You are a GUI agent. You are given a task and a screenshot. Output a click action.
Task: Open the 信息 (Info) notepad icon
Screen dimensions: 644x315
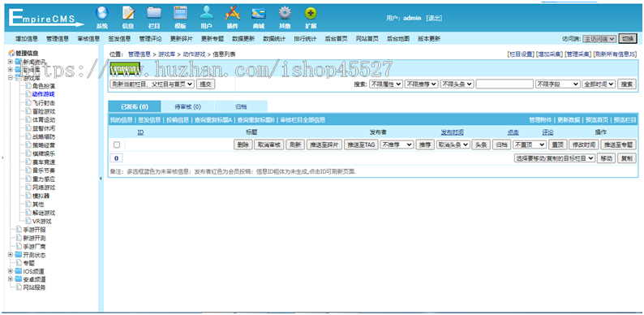point(128,14)
